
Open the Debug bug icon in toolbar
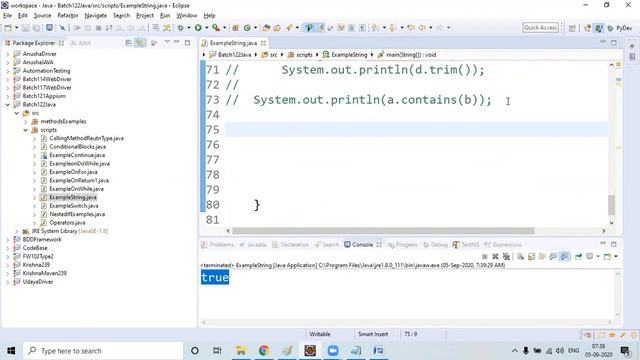pyautogui.click(x=180, y=28)
